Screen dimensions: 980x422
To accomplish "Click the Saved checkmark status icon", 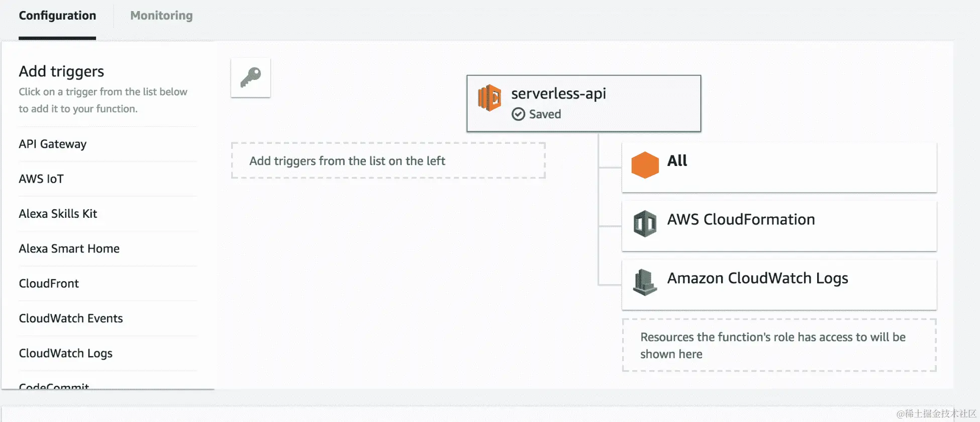I will pos(518,114).
